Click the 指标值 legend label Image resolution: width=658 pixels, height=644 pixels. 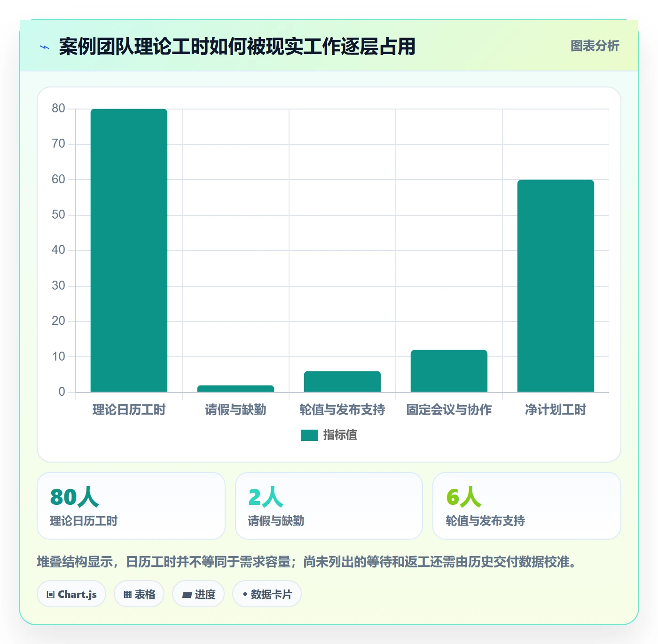[340, 435]
